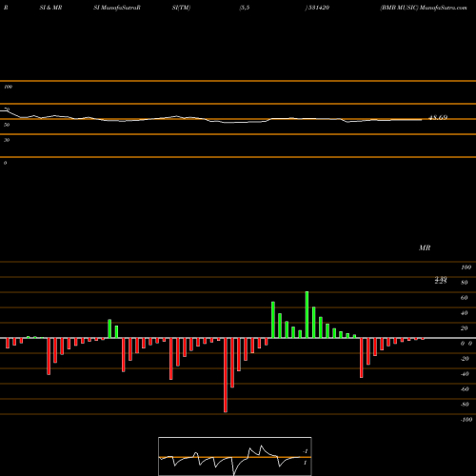Image resolution: width=476 pixels, height=476 pixels.
Task: Click the SI MunafaSutraR header text
Action: pos(117,8)
